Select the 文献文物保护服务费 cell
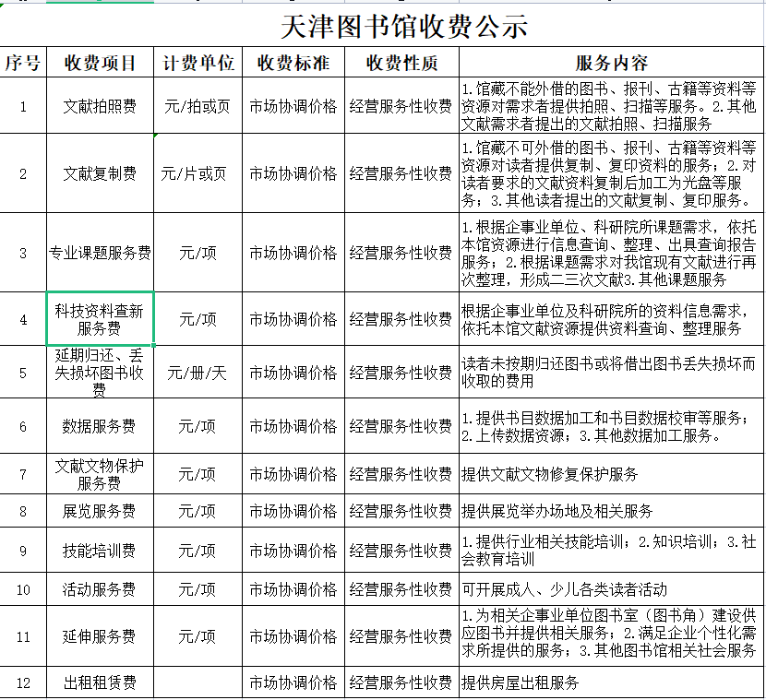Screen dimensions: 766x700 (100, 474)
